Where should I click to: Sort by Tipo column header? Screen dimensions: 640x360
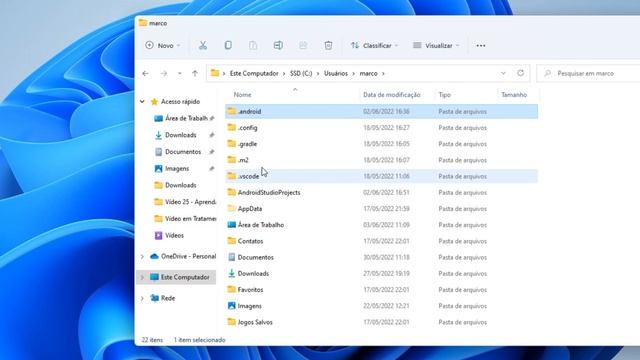coord(444,95)
